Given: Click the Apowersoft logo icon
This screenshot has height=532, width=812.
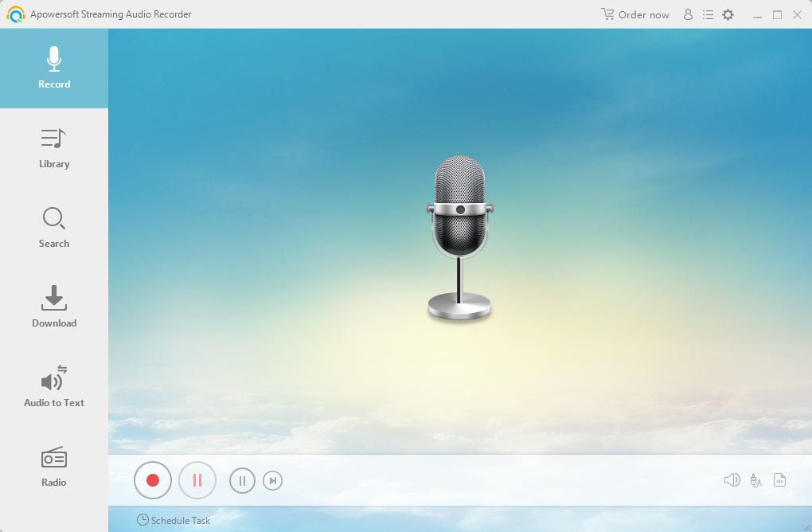Looking at the screenshot, I should coord(16,14).
